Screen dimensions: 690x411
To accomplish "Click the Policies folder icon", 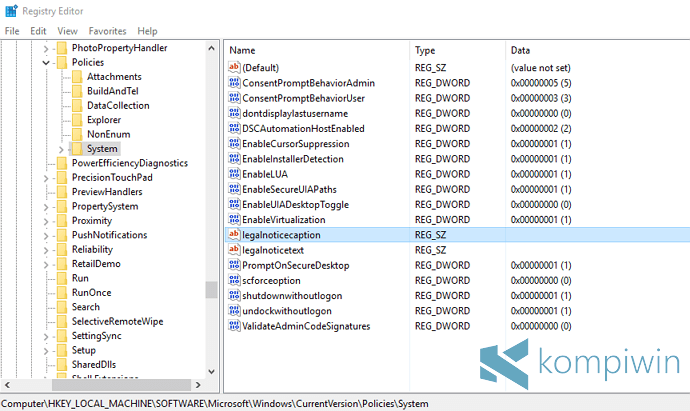I will (x=62, y=62).
